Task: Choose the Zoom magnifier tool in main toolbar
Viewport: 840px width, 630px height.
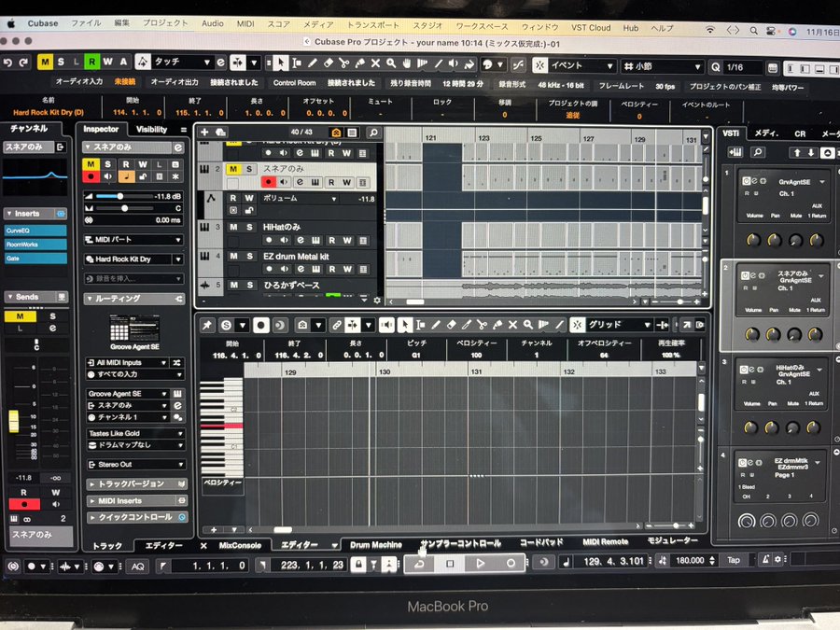Action: click(391, 63)
